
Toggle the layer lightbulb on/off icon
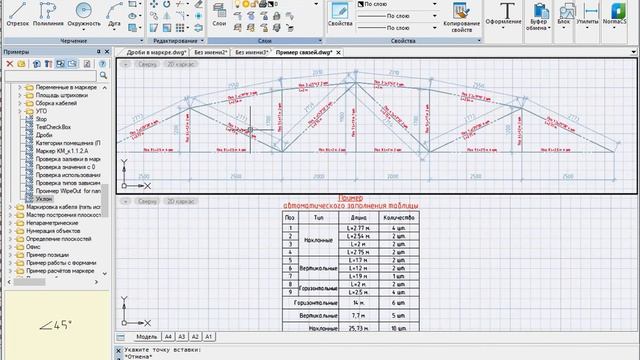coord(237,4)
